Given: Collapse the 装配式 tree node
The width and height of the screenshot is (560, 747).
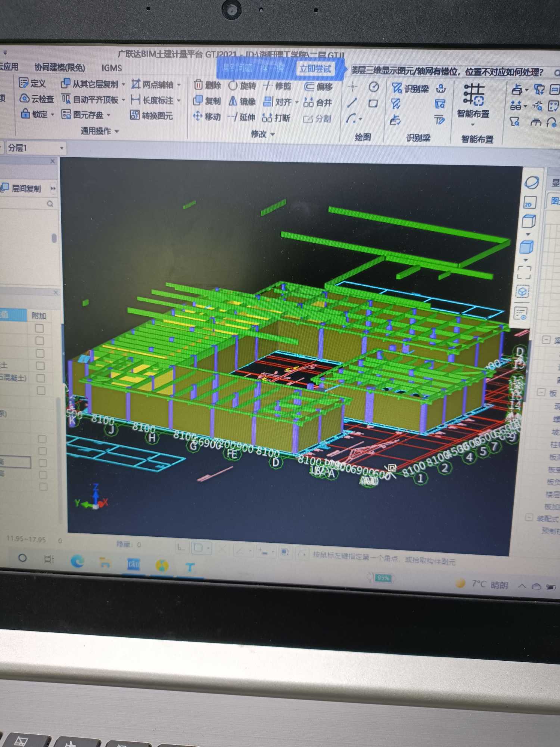Looking at the screenshot, I should (529, 517).
